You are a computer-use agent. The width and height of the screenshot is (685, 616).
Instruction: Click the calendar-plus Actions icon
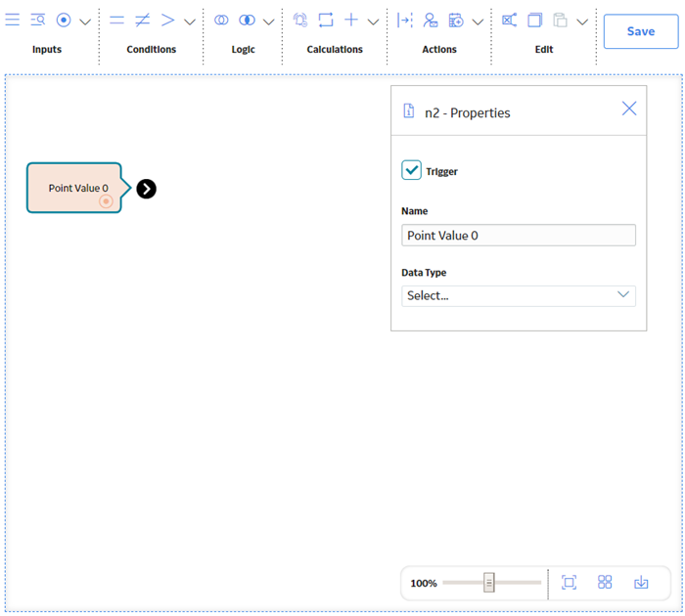[x=456, y=21]
